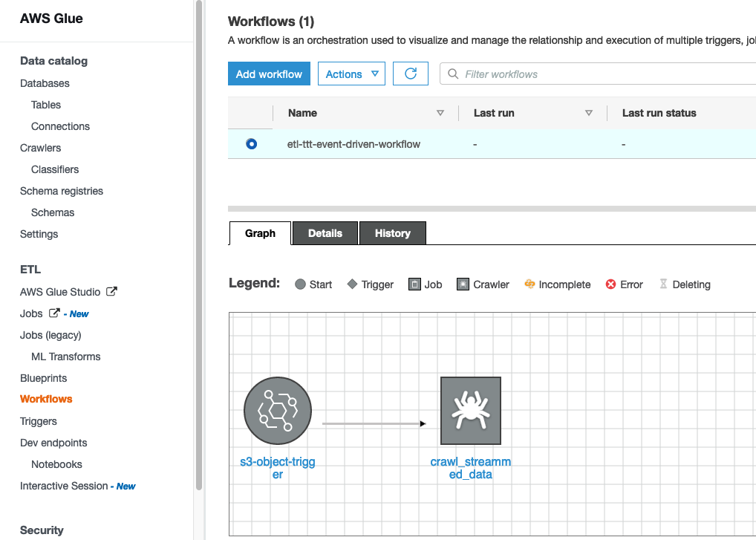Open Databases in the sidebar
This screenshot has width=756, height=540.
pyautogui.click(x=45, y=83)
